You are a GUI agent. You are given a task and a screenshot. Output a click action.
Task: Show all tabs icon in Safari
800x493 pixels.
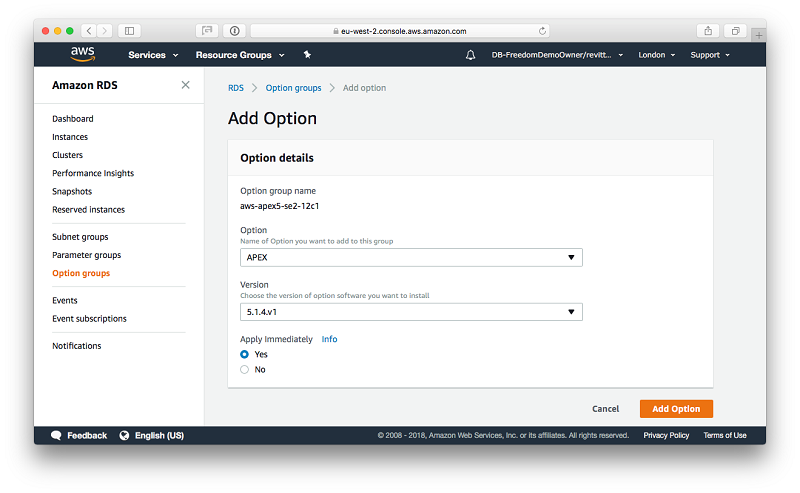click(x=736, y=31)
